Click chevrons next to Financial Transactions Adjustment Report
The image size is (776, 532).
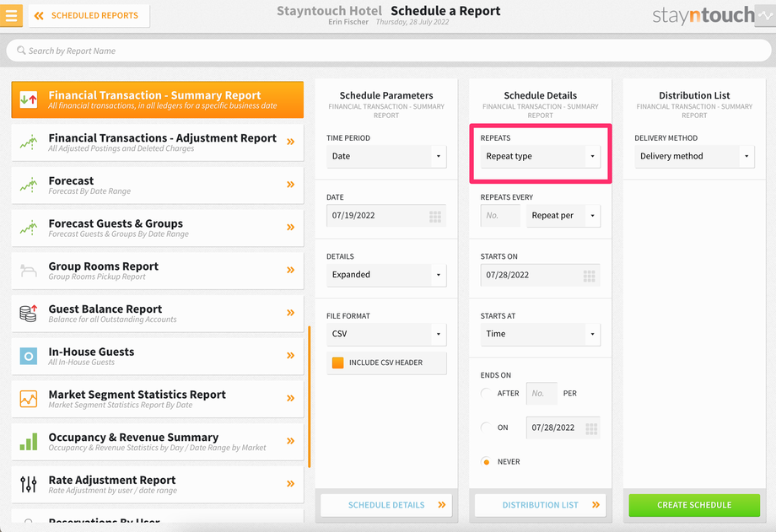290,142
